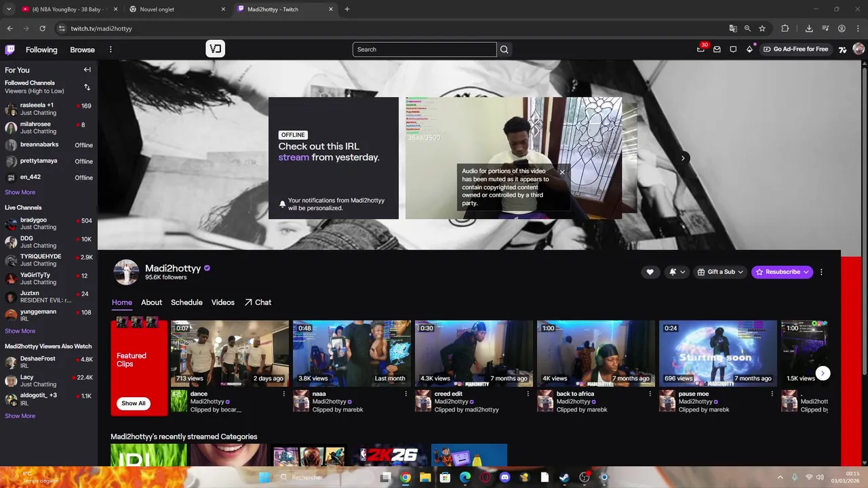Click the heart follow button
868x488 pixels.
tap(650, 272)
